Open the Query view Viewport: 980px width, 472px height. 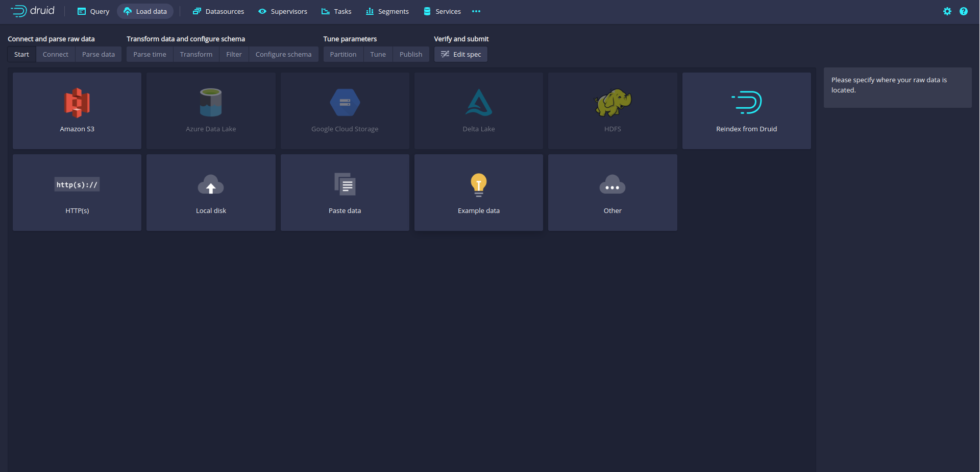pyautogui.click(x=93, y=11)
